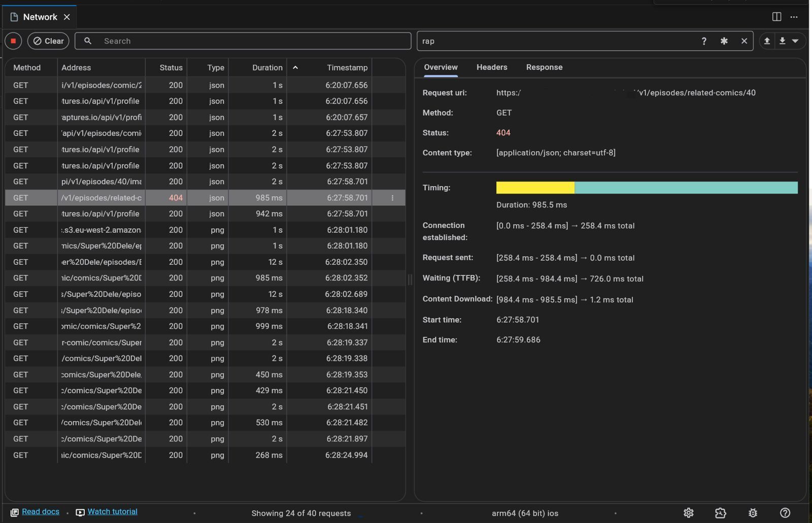Toggle split editor layout icon
The image size is (812, 523).
pos(776,17)
